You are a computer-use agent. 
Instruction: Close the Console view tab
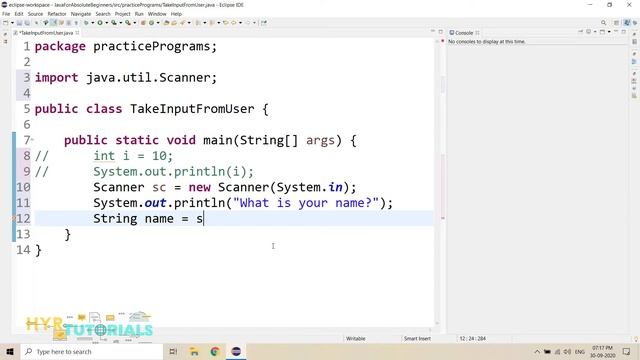[477, 33]
